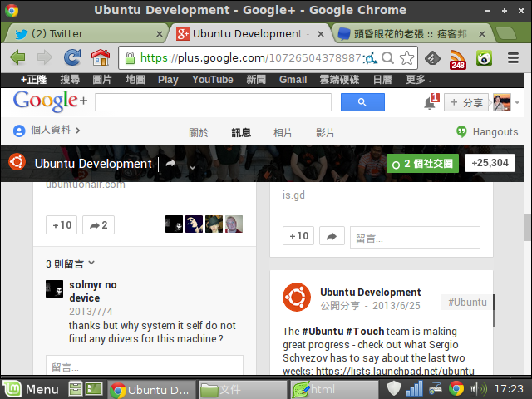Collapse the 3 comments expander
This screenshot has height=399, width=532.
71,264
